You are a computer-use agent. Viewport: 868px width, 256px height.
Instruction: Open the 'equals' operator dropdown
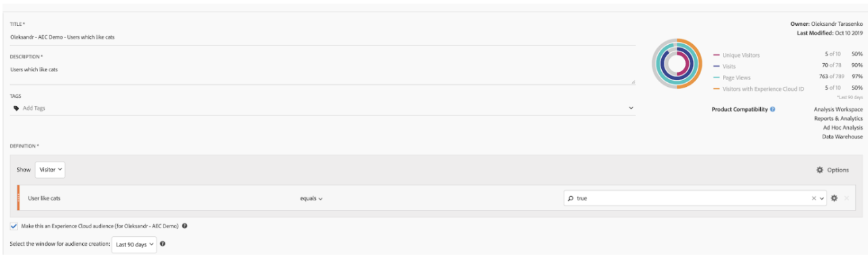(x=311, y=198)
